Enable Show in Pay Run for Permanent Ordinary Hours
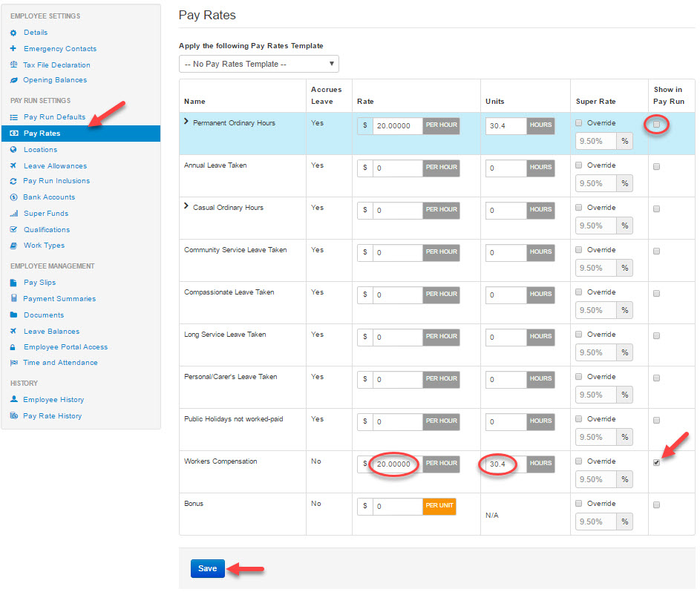Image resolution: width=700 pixels, height=592 pixels. (x=656, y=125)
